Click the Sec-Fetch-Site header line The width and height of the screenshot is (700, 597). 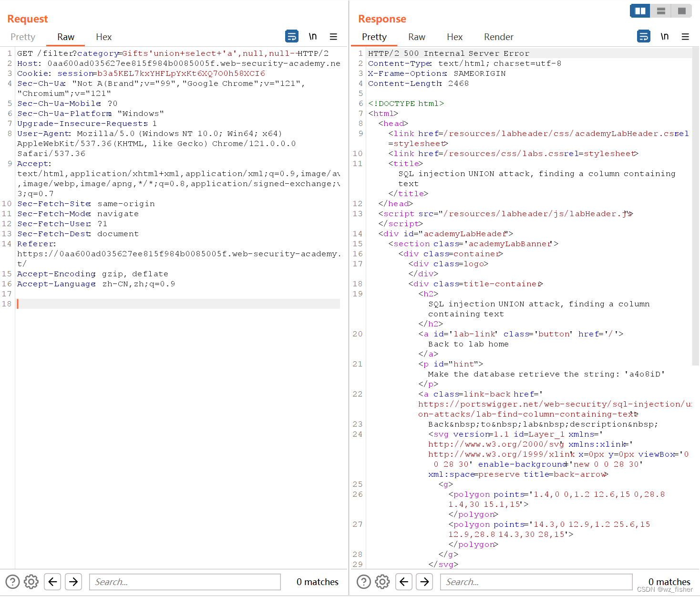tap(86, 204)
